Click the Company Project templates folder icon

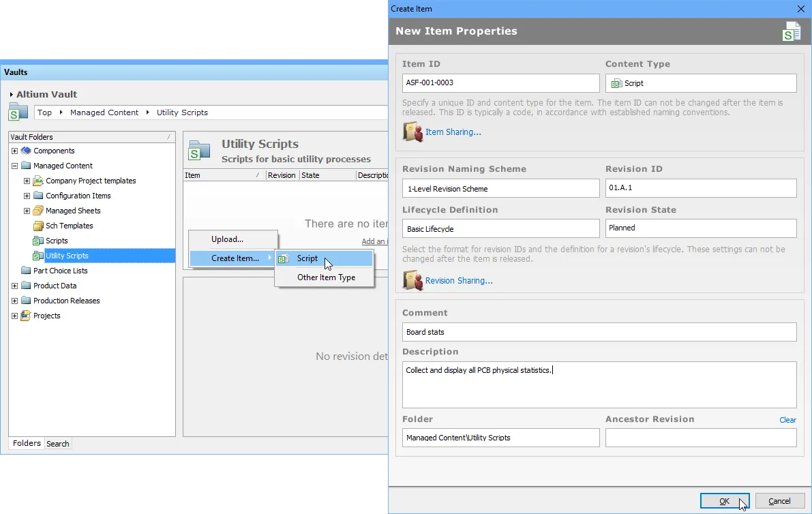point(38,181)
